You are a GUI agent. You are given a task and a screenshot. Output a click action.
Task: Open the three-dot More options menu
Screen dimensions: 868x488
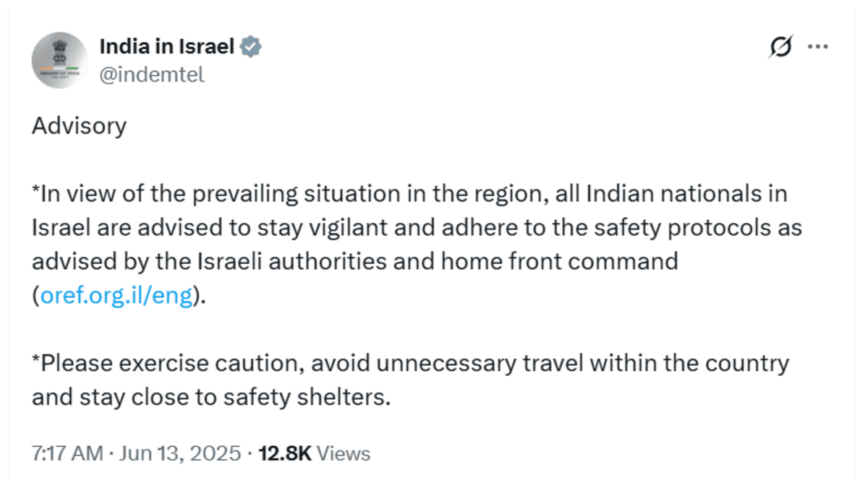point(817,47)
